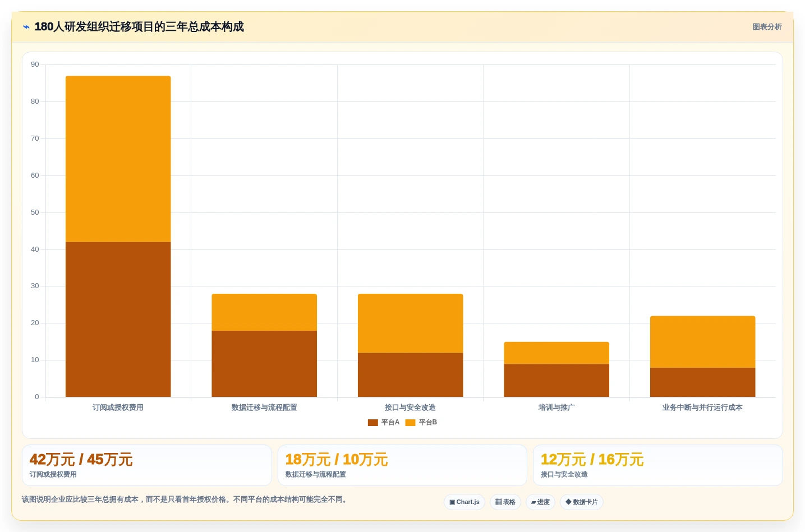
Task: Click the footnote text starting 该图说明企业
Action: click(x=186, y=499)
